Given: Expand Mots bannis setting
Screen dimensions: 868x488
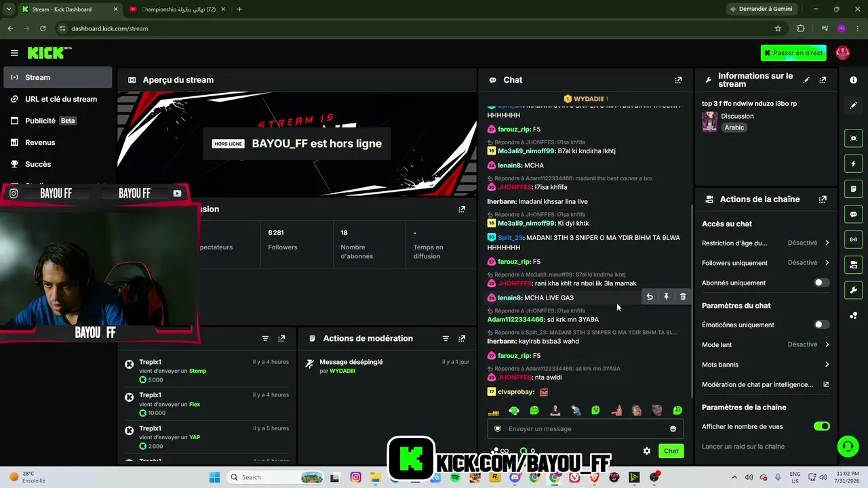Looking at the screenshot, I should pos(766,365).
